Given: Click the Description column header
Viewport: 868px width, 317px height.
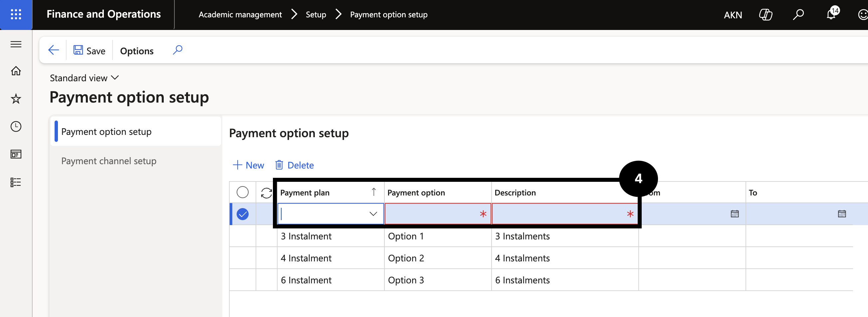Looking at the screenshot, I should (565, 192).
